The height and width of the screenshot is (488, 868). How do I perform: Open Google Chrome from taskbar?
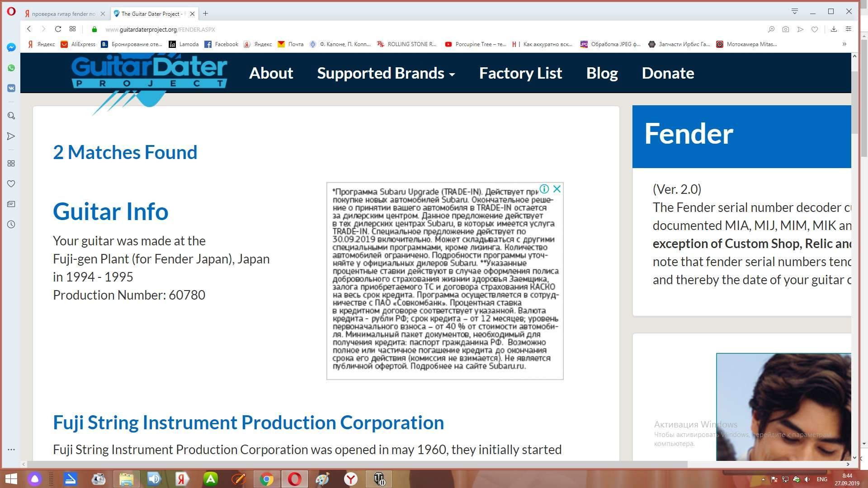click(267, 479)
